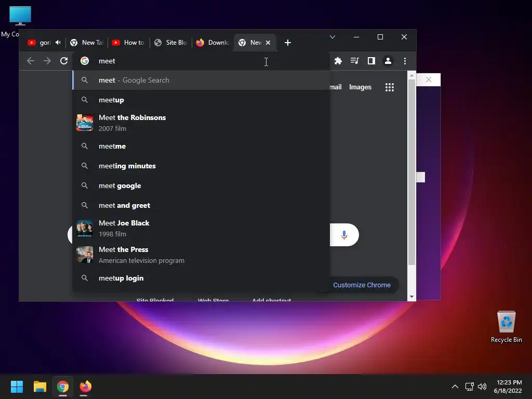Click the Meet Joe Black poster thumbnail
Image resolution: width=532 pixels, height=399 pixels.
coord(85,229)
